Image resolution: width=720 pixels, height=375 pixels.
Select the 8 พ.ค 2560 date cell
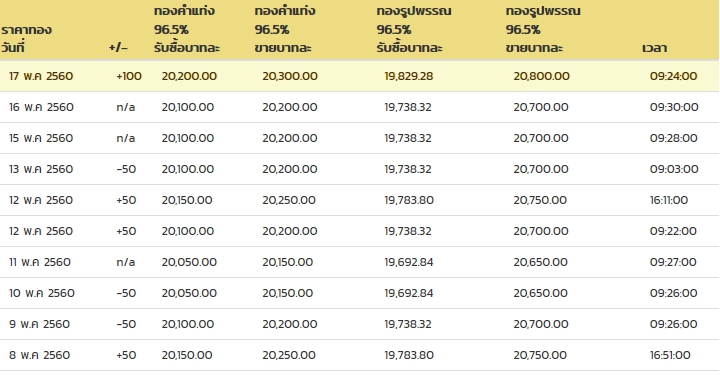tap(39, 355)
